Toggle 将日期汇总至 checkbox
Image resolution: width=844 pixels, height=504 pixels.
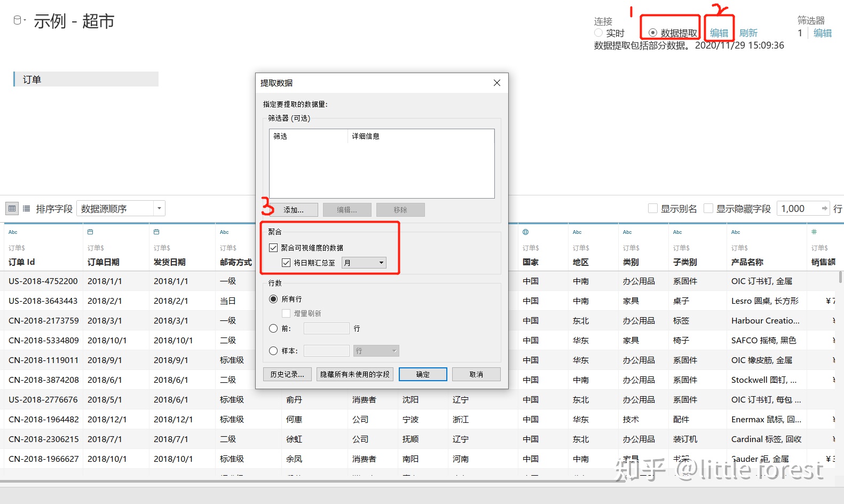click(x=286, y=263)
